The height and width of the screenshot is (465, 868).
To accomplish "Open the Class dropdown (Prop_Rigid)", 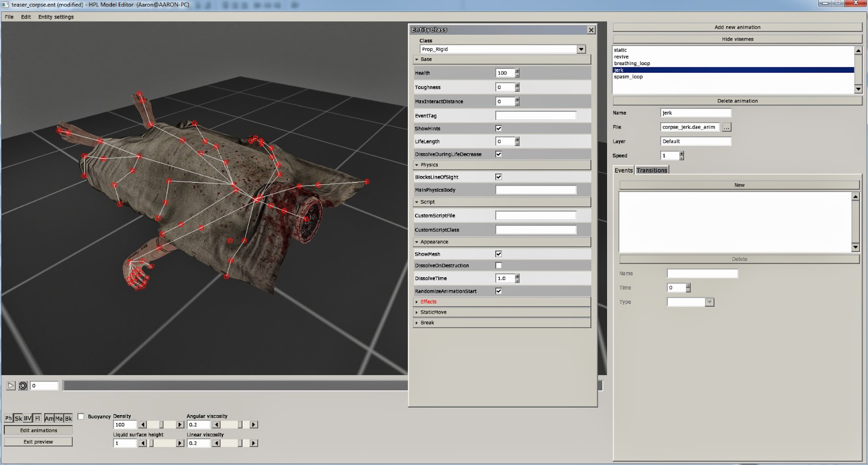I will 581,49.
